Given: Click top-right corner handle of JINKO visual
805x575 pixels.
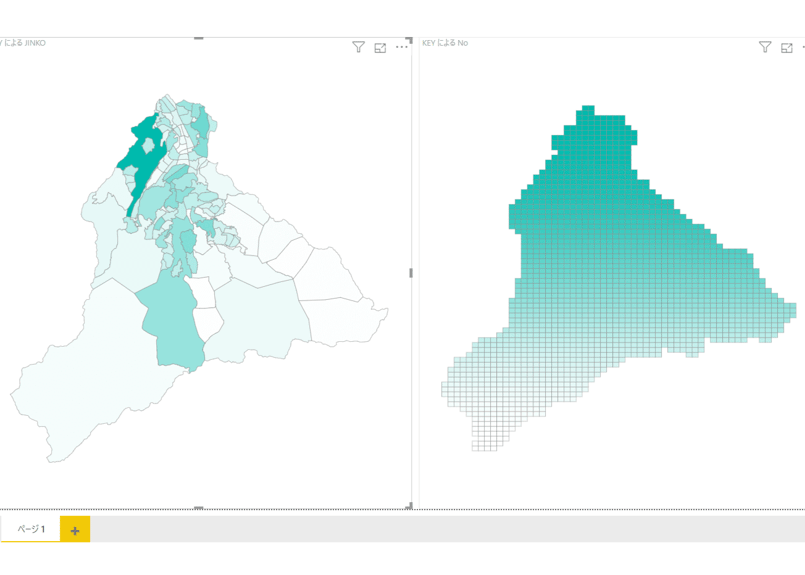Looking at the screenshot, I should tap(409, 40).
